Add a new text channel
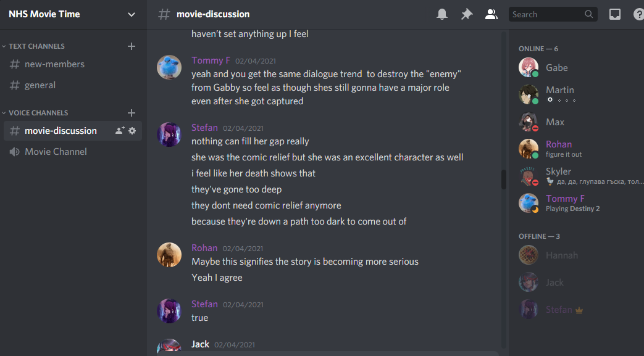The image size is (644, 356). 132,46
